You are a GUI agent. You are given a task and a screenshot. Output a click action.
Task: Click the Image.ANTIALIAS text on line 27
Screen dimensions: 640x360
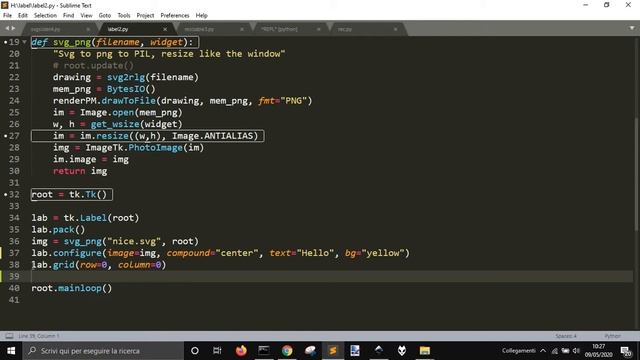pos(212,136)
